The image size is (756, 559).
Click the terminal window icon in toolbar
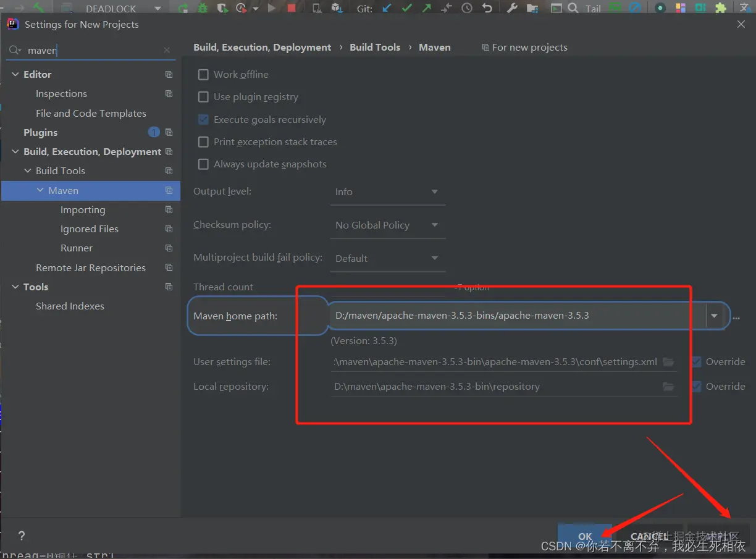click(x=556, y=8)
